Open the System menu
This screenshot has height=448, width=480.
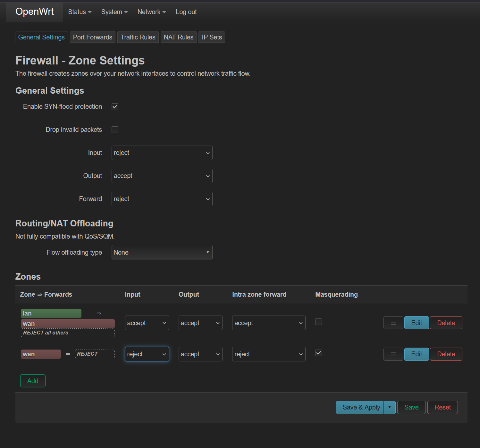tap(114, 12)
